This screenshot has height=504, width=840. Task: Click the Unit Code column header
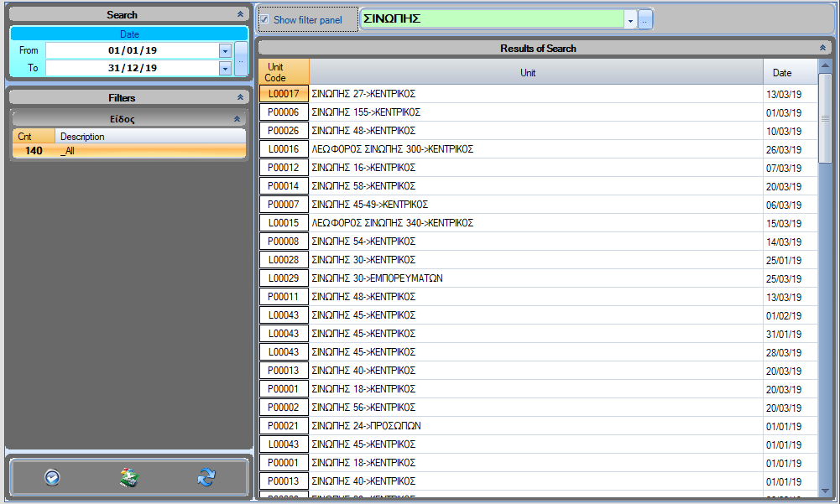pyautogui.click(x=275, y=72)
